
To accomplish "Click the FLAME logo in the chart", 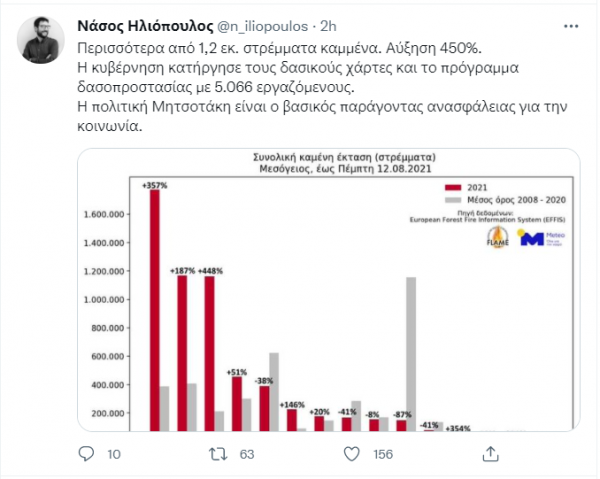I will 497,237.
